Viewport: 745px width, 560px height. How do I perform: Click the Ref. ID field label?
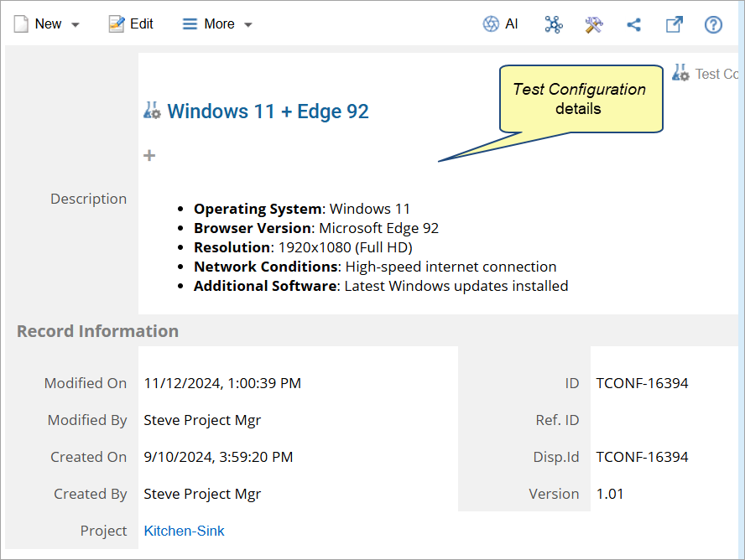(x=557, y=420)
